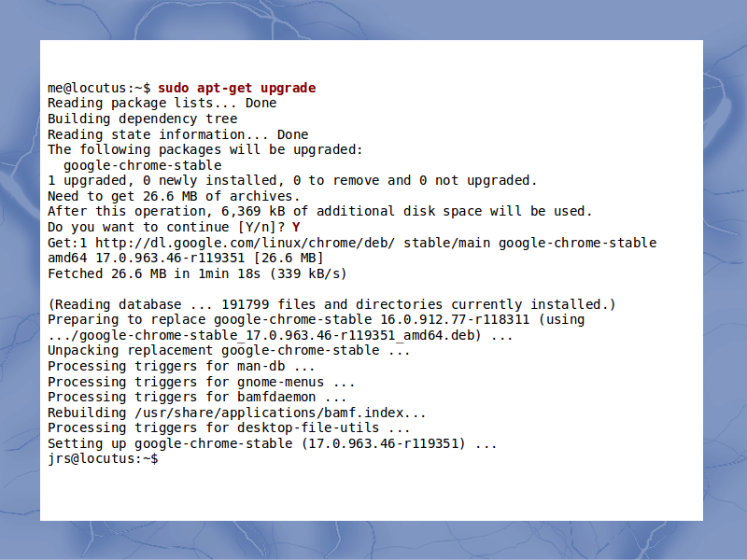The width and height of the screenshot is (747, 560).
Task: Click the '/usr/share/applications/bamf.index' path
Action: [x=269, y=413]
